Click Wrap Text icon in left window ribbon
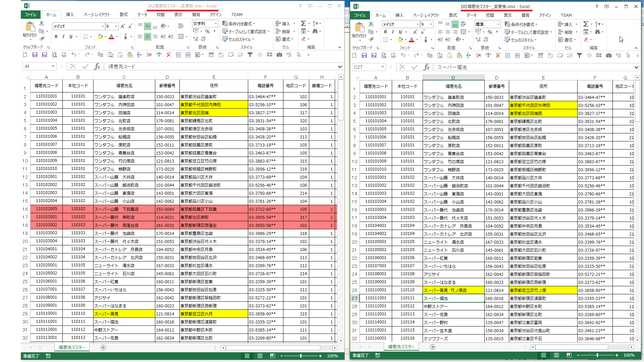The width and height of the screenshot is (644, 362). [181, 25]
